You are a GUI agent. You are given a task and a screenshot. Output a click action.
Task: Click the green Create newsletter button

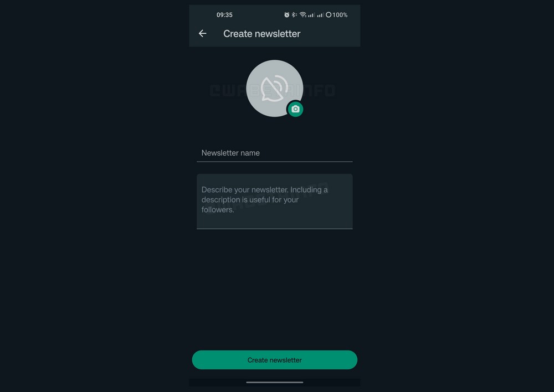click(x=275, y=360)
